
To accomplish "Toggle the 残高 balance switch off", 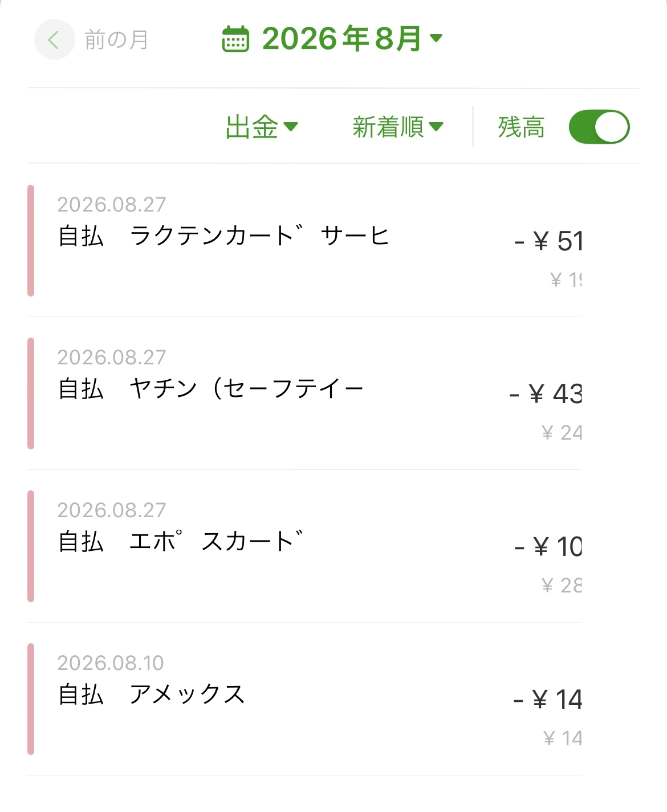I will [599, 127].
